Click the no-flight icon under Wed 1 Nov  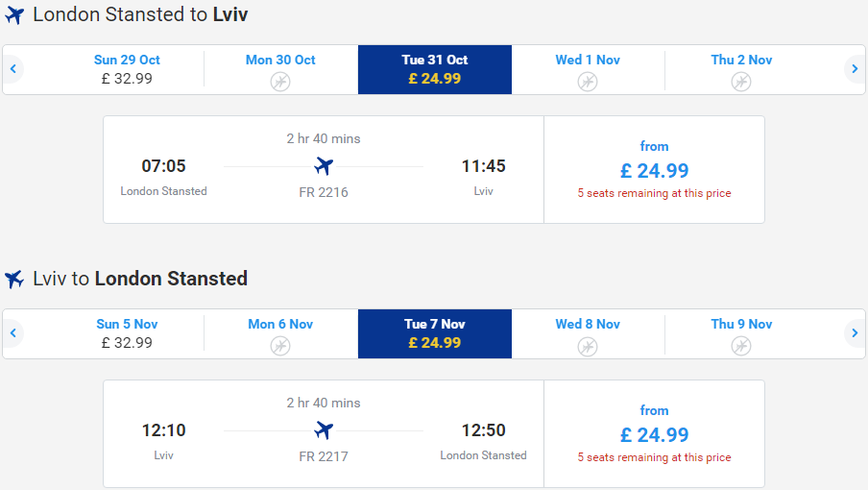[588, 82]
